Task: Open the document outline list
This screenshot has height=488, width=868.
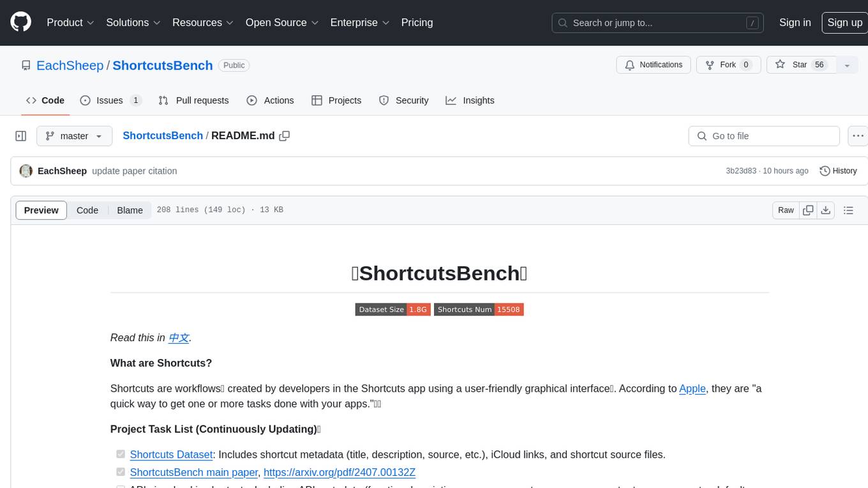Action: coord(848,210)
